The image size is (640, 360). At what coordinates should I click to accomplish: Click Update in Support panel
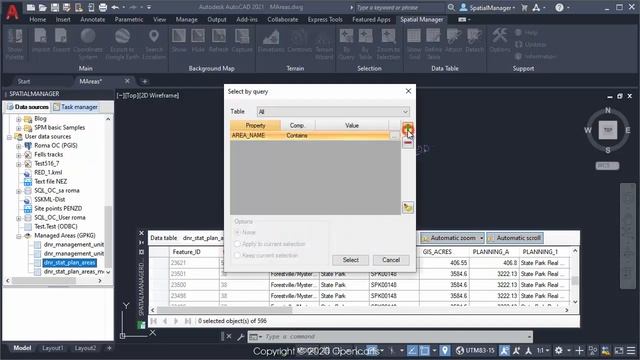531,44
